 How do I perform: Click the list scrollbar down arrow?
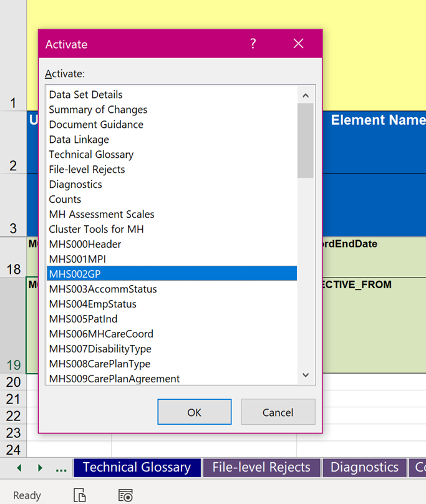click(306, 375)
